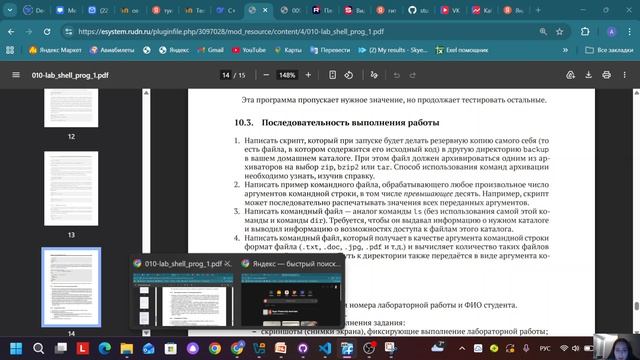Open the Chrome profile avatar

point(611,32)
